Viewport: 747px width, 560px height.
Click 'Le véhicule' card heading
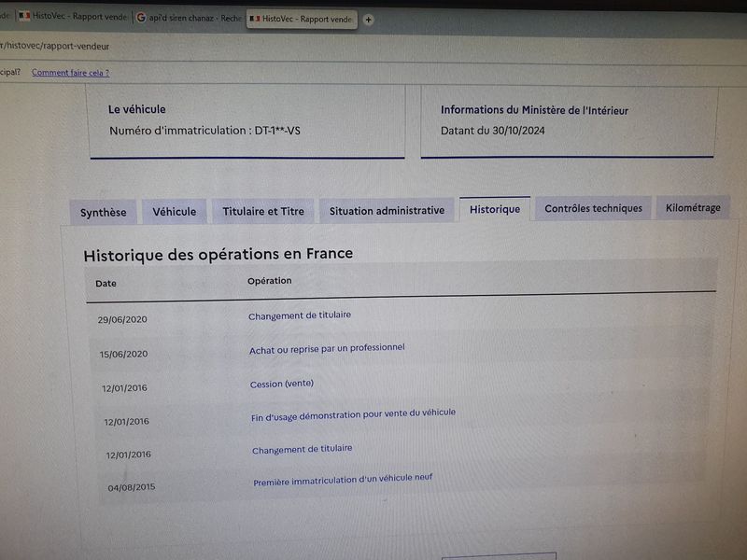pyautogui.click(x=136, y=109)
